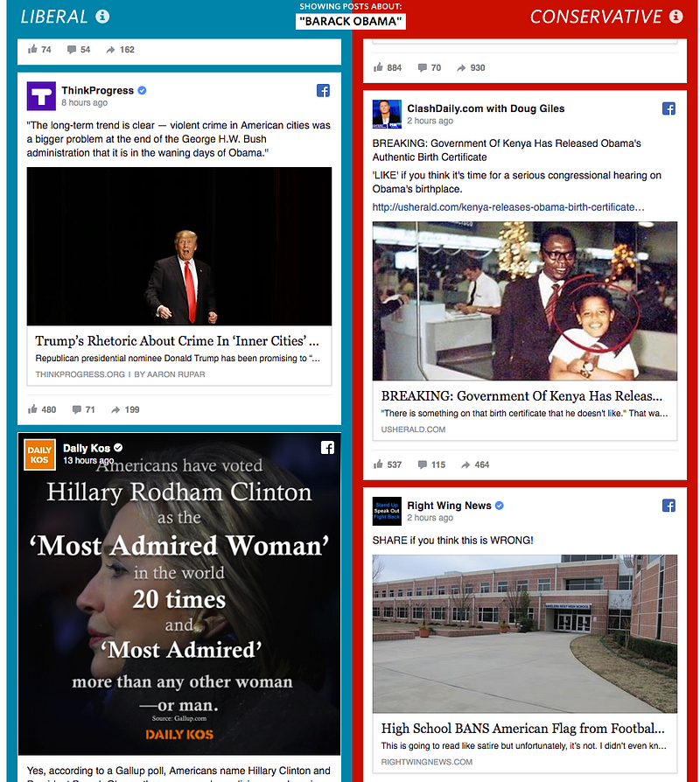
Task: Click the high school building photo
Action: 525,634
